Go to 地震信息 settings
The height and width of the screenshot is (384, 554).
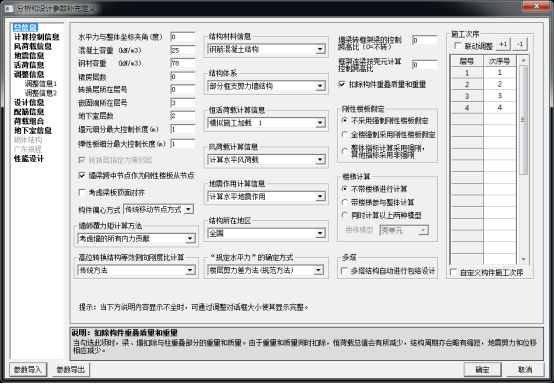coord(29,55)
